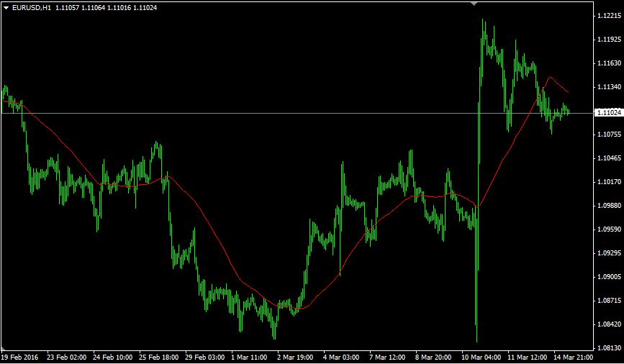This screenshot has height=364, width=624.
Task: Click price label 1.09295 on the scale
Action: coord(610,253)
